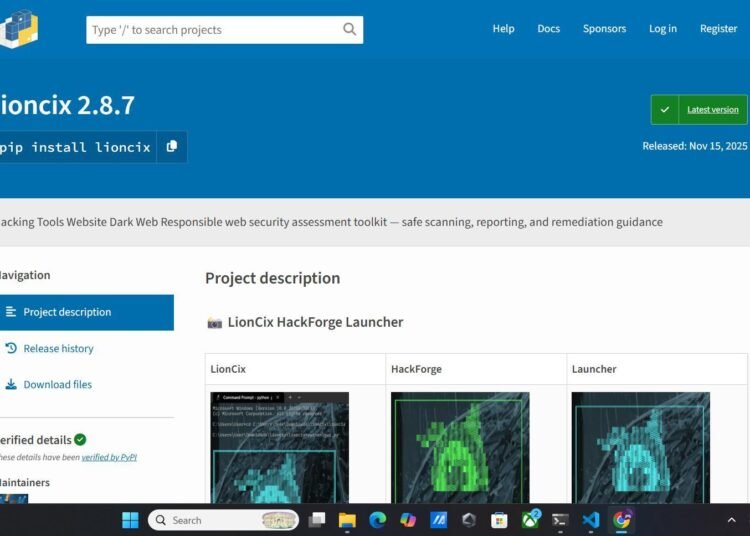Click the camera emoji beside LionCix HackForge Launcher
The width and height of the screenshot is (750, 536).
214,323
